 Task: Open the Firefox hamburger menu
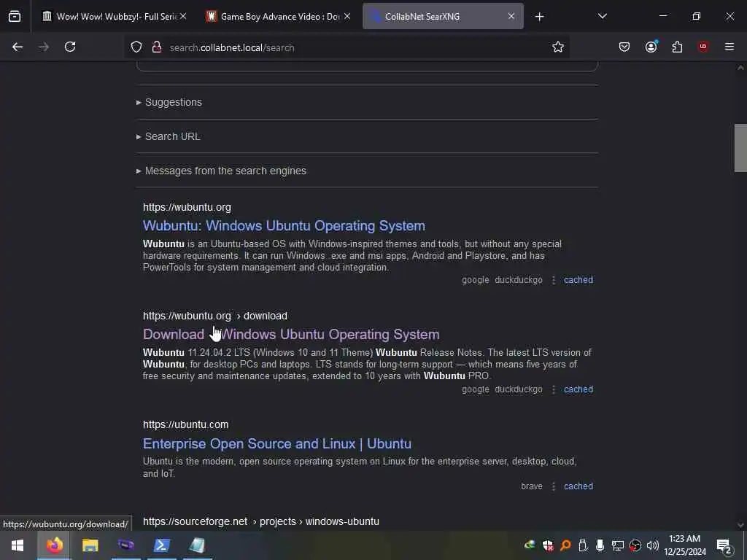point(729,47)
